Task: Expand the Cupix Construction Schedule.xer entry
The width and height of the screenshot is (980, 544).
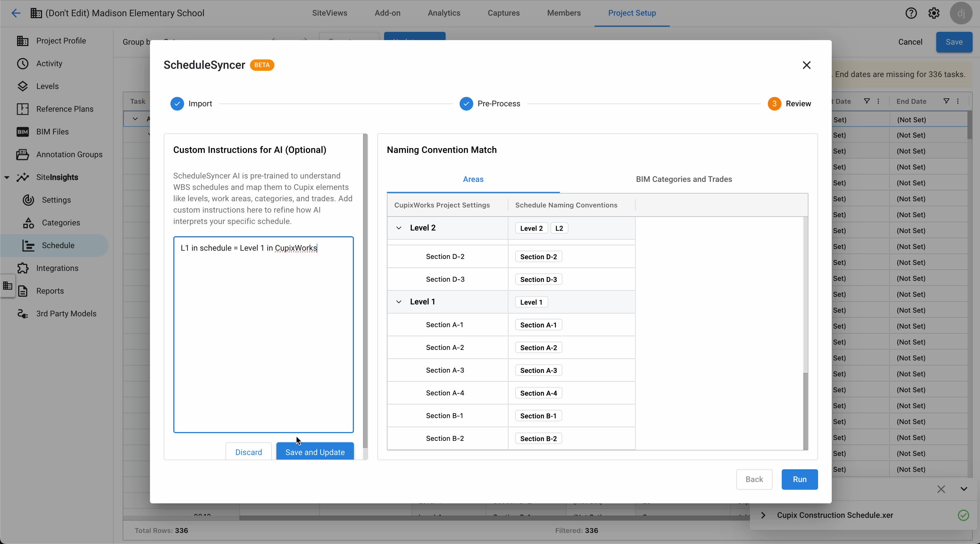Action: (x=763, y=515)
